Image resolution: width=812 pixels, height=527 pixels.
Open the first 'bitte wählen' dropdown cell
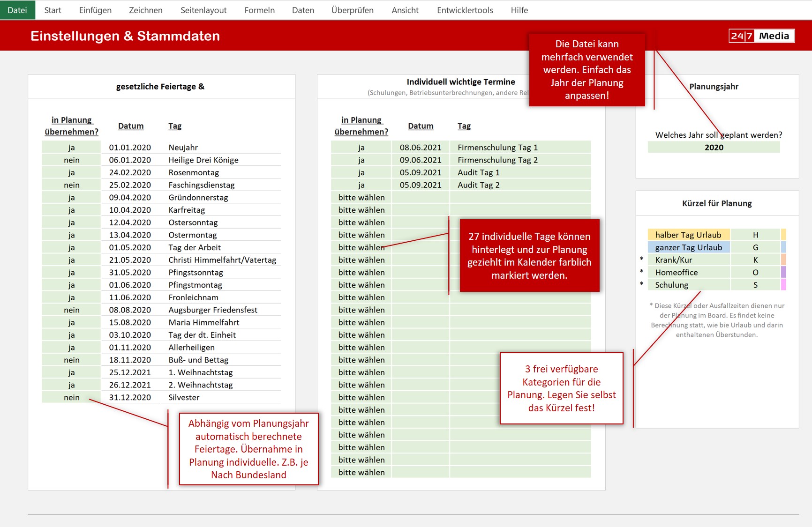tap(361, 198)
